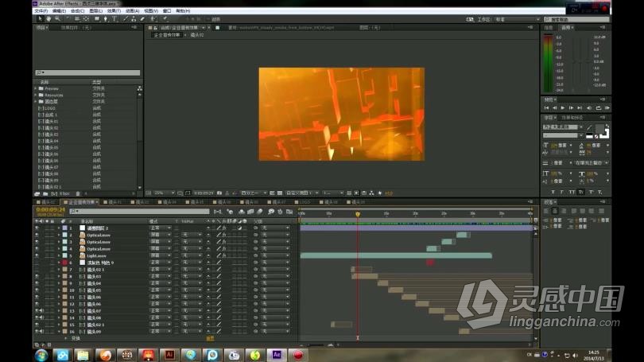Screen dimensions: 644x362
Task: Select the Pen tool in toolbar
Action: [x=106, y=19]
